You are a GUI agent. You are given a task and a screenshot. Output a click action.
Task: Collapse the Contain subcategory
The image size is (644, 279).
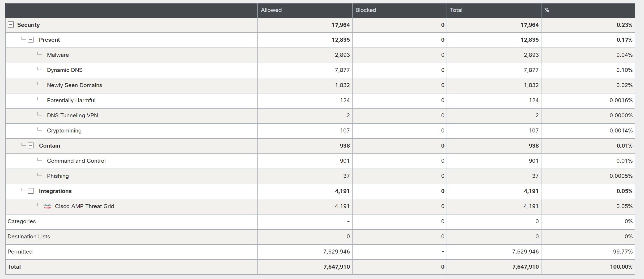31,146
